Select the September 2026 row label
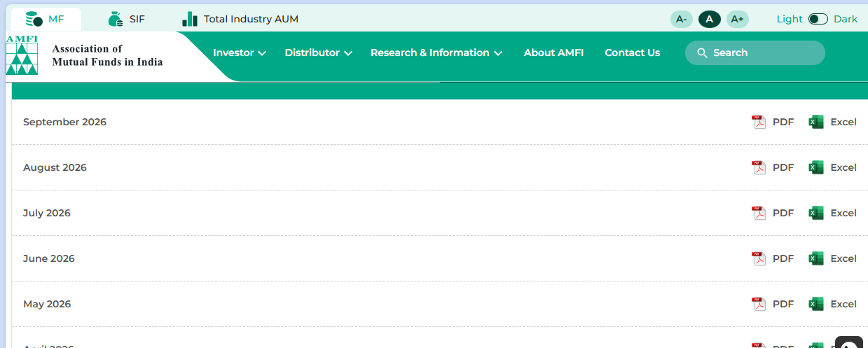This screenshot has width=868, height=348. 64,122
